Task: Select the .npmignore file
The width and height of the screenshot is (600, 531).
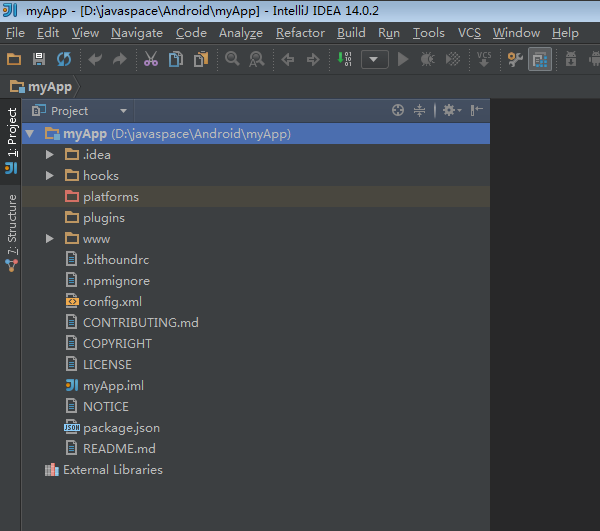Action: coord(256,281)
